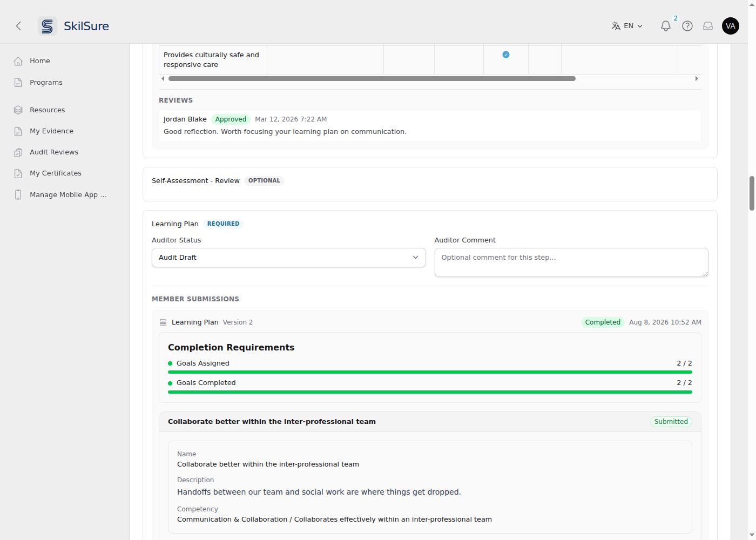Open the help question mark icon
This screenshot has width=756, height=540.
pos(687,26)
